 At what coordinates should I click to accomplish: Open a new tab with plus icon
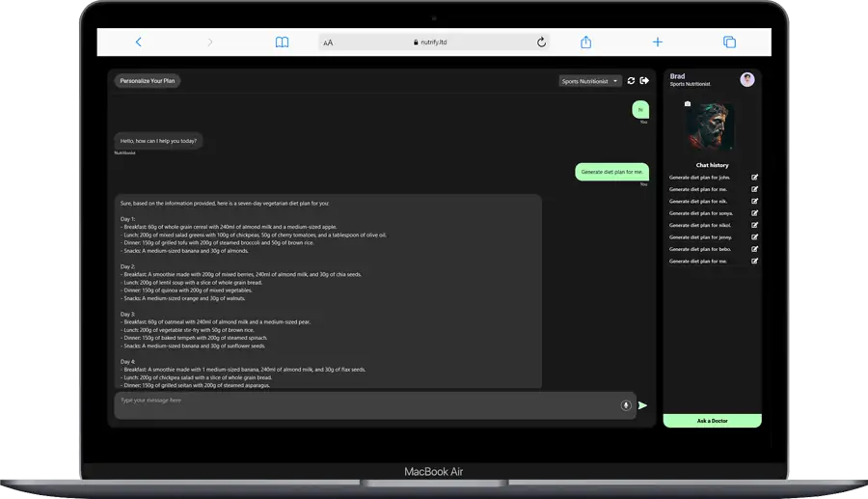pos(658,42)
